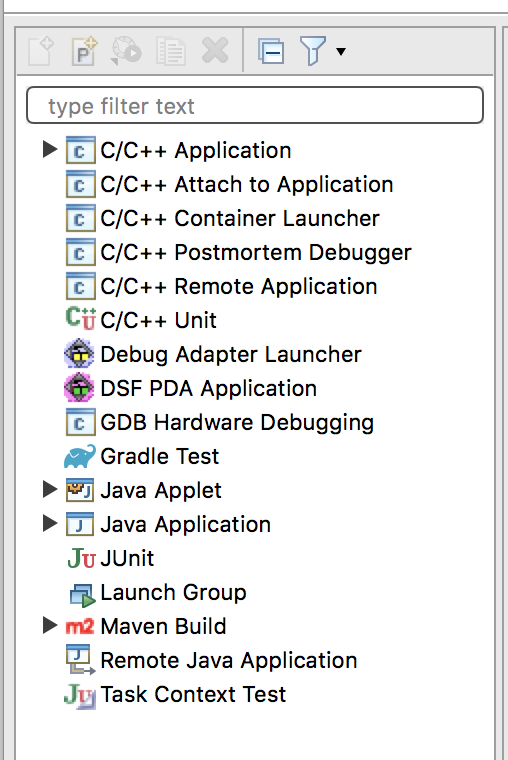The height and width of the screenshot is (760, 508).
Task: Collapse all launch configurations
Action: (x=271, y=51)
